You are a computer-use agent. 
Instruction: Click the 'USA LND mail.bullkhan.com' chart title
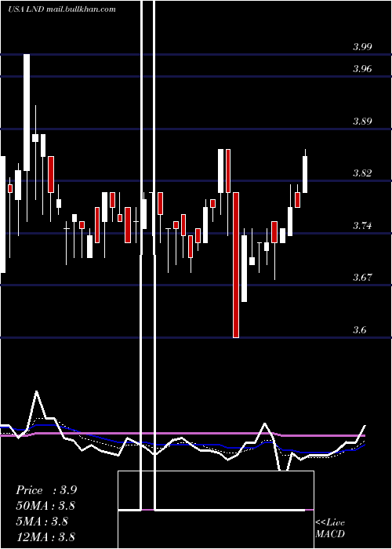tap(62, 9)
